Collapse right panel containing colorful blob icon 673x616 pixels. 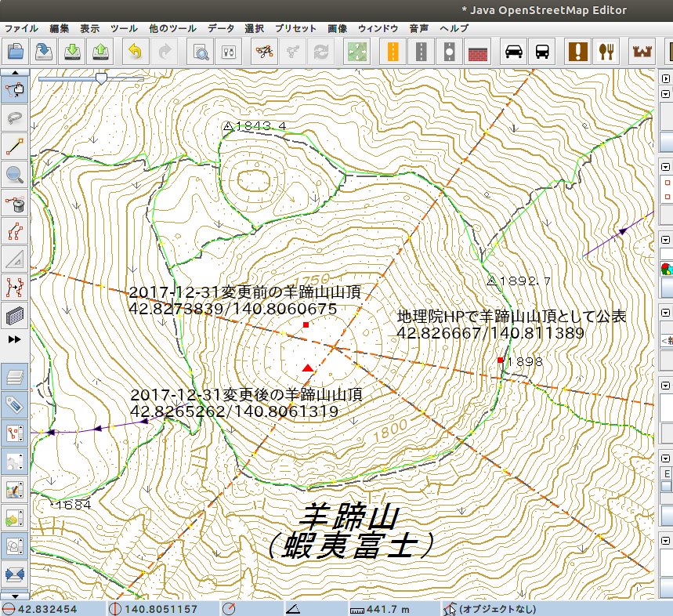[x=666, y=240]
